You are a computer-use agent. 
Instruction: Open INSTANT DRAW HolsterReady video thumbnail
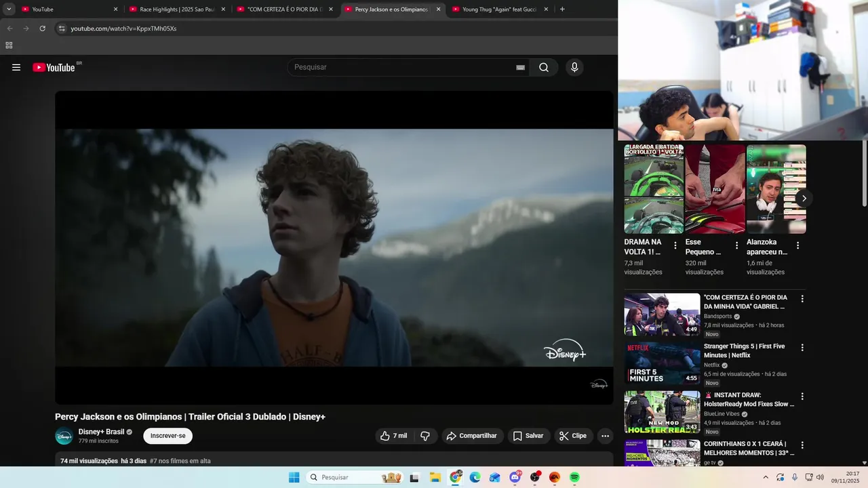point(662,412)
